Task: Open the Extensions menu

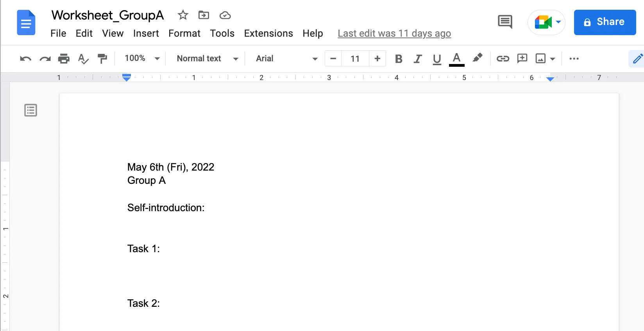Action: click(x=268, y=34)
